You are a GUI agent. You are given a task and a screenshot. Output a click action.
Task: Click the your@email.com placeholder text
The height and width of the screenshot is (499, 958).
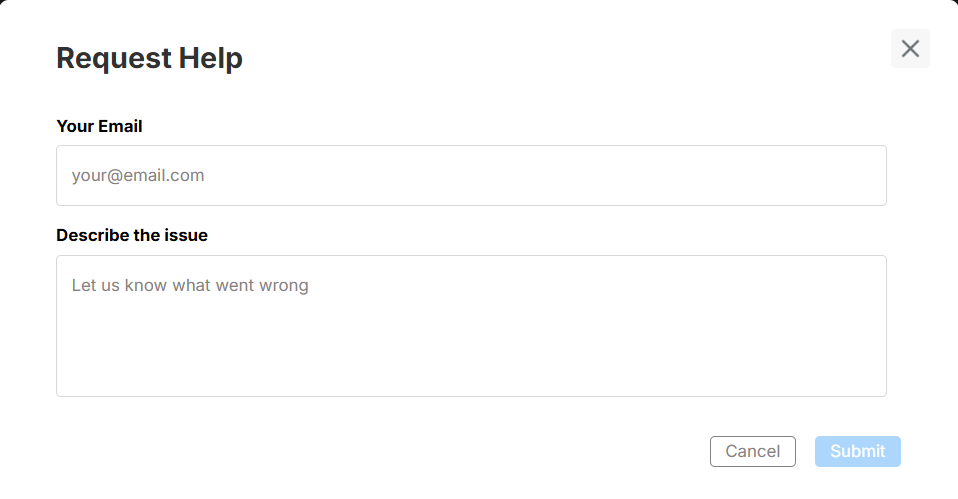138,176
